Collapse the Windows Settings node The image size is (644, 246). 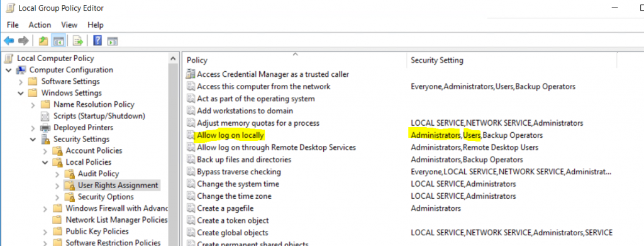21,93
